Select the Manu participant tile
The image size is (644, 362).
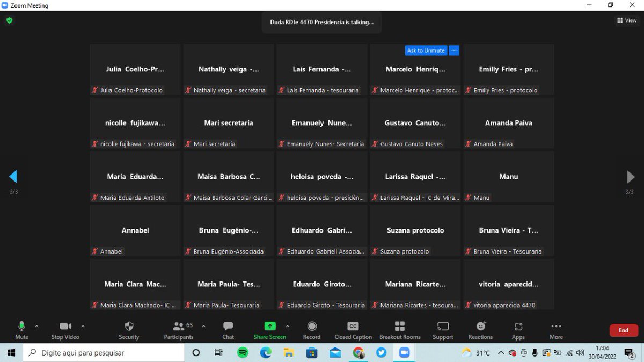[x=509, y=177]
